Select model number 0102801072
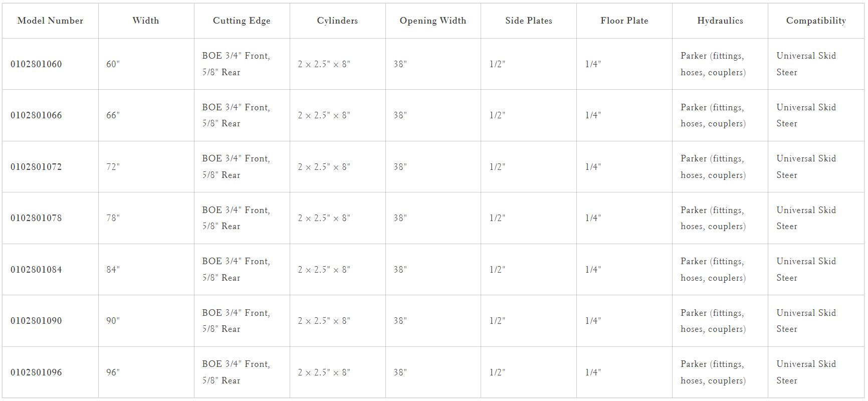 36,167
